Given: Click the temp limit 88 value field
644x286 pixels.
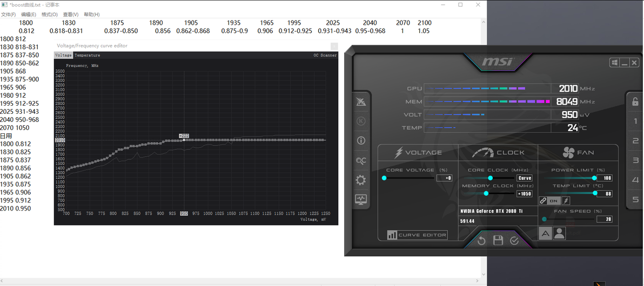Looking at the screenshot, I should (x=604, y=194).
